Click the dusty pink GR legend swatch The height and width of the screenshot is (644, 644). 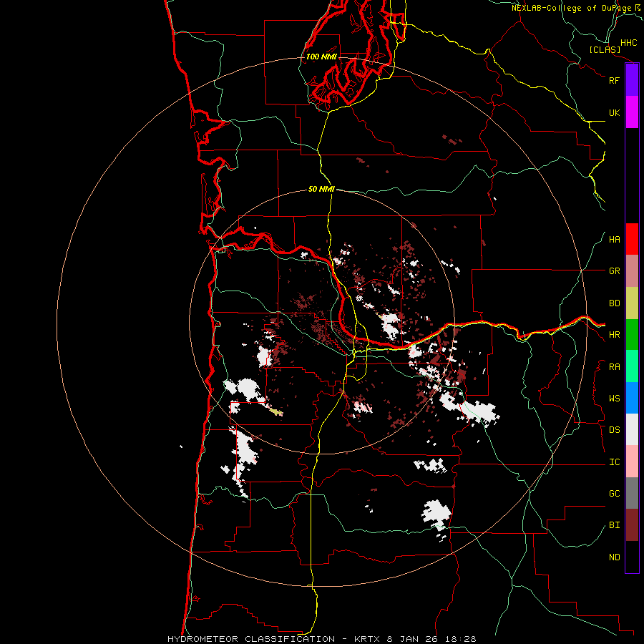[x=632, y=271]
